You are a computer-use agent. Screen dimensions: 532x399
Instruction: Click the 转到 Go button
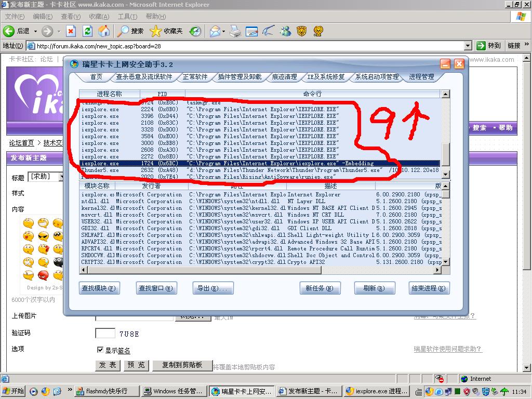click(489, 46)
